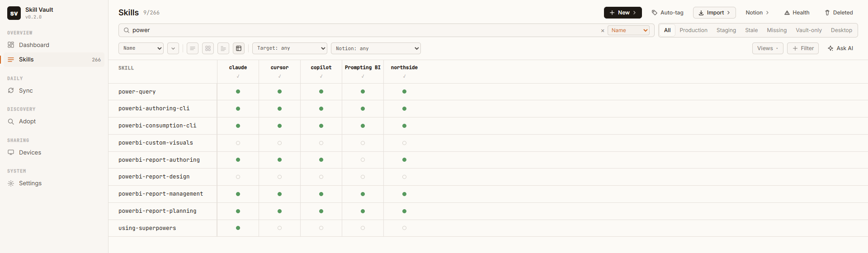
Task: Enable claude for powerbi-custom-visuals
Action: click(238, 143)
